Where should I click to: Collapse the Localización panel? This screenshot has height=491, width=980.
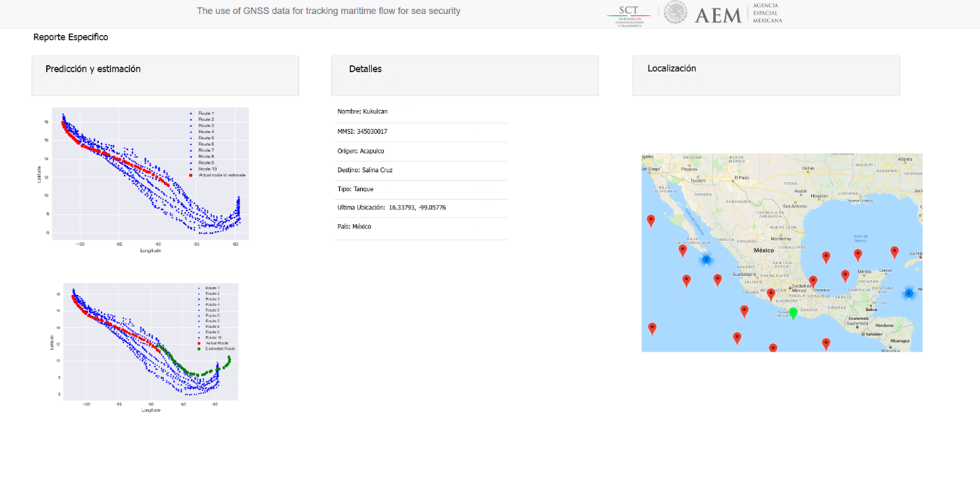coord(671,68)
